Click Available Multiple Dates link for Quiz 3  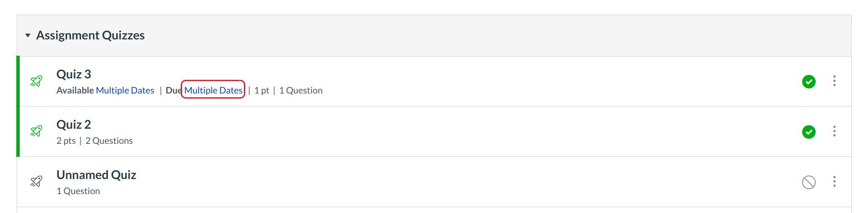tap(125, 91)
